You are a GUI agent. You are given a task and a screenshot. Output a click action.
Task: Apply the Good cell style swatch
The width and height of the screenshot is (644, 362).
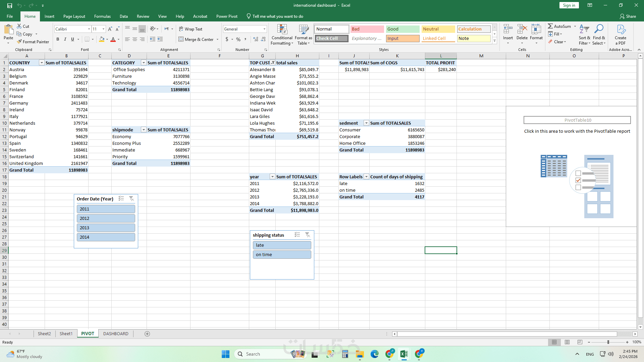pos(402,29)
